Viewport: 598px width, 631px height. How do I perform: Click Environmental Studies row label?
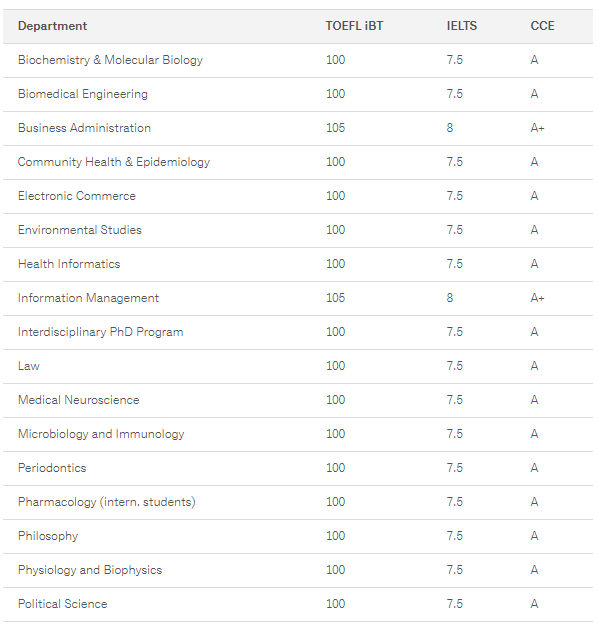[x=80, y=230]
